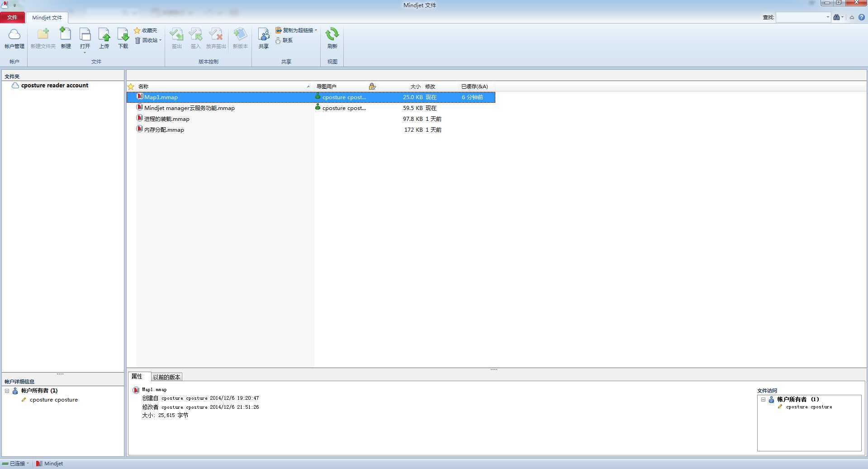868x469 pixels.
Task: Open the 回收站 recycle bin
Action: click(x=147, y=40)
